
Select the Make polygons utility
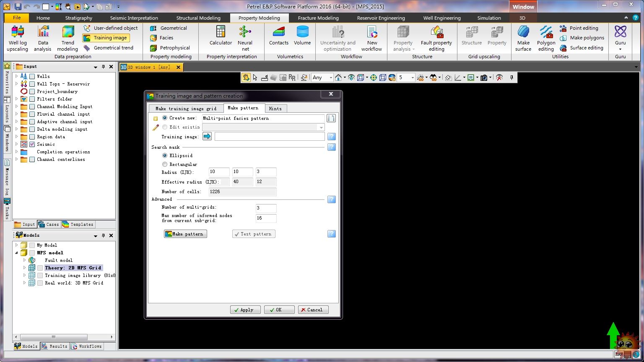(x=582, y=38)
